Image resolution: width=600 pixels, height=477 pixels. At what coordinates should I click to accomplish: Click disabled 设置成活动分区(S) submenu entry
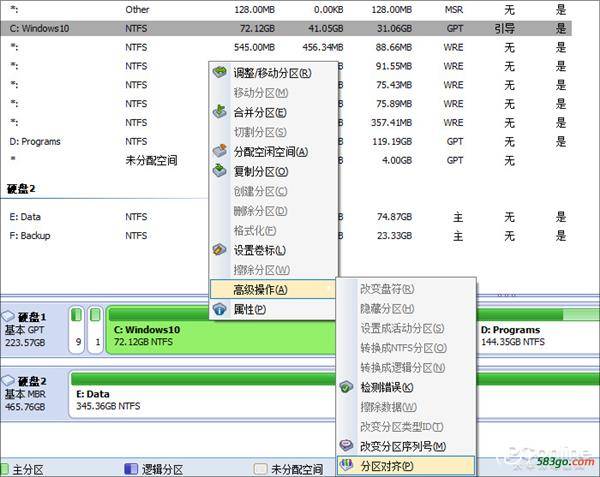pyautogui.click(x=406, y=328)
